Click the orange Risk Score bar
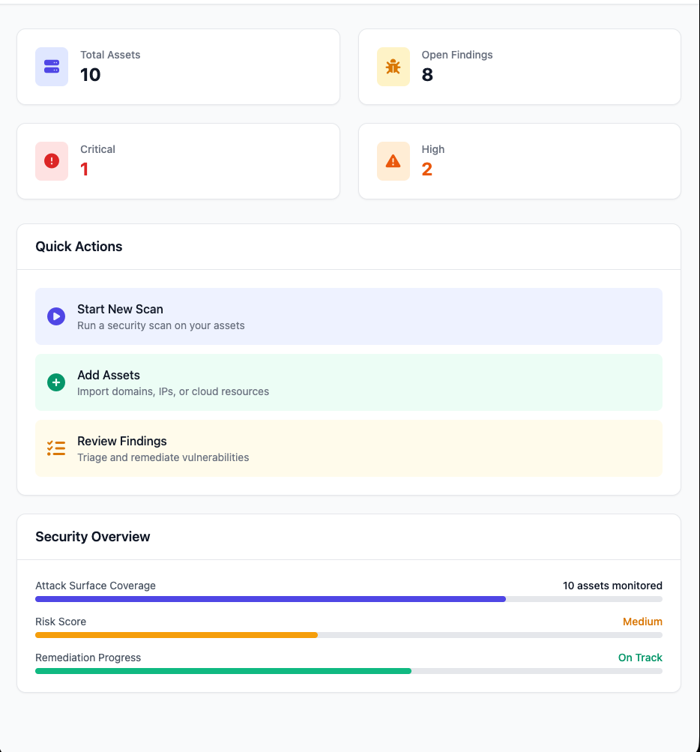Image resolution: width=700 pixels, height=752 pixels. tap(177, 635)
